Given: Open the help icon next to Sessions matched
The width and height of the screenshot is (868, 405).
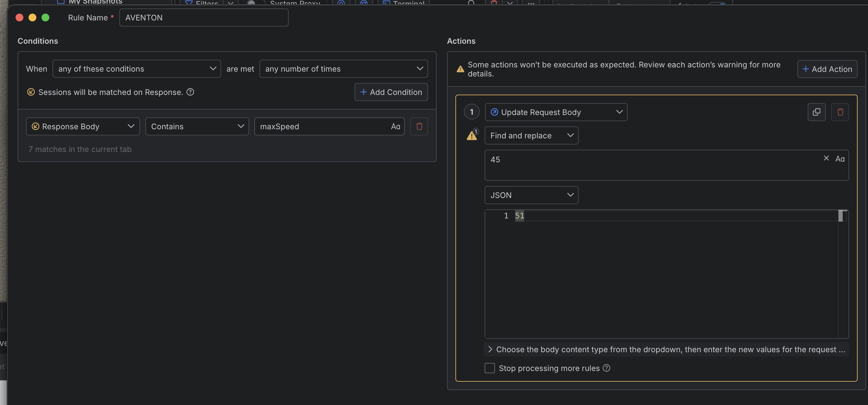Looking at the screenshot, I should point(190,92).
